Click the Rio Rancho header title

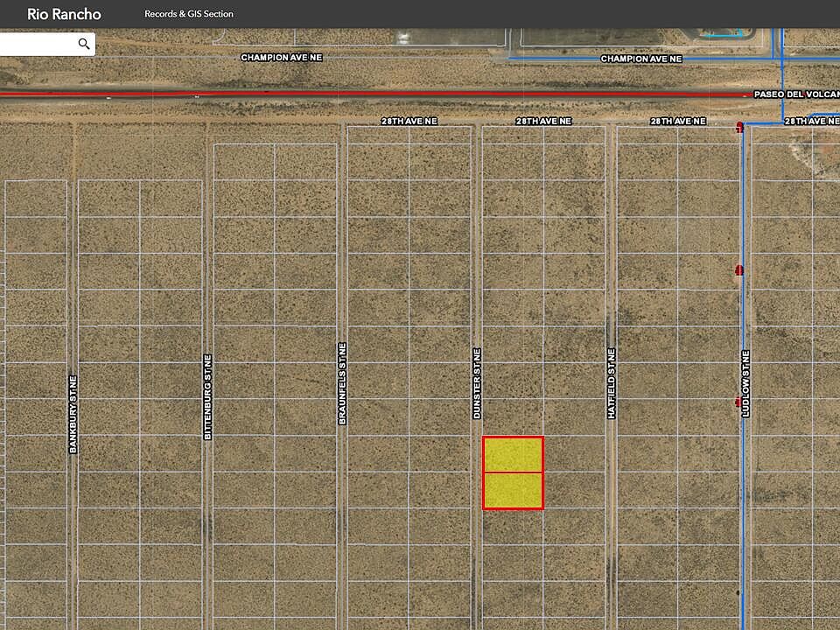pos(64,14)
